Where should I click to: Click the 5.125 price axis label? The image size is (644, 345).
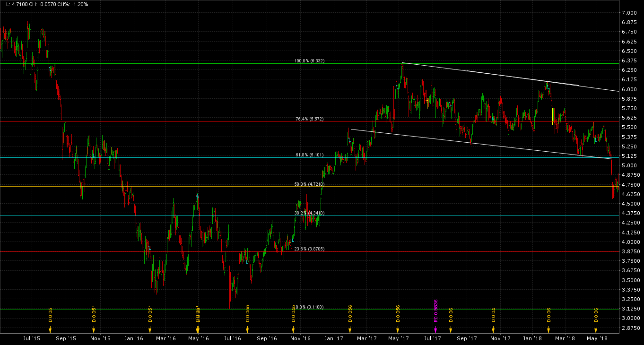click(x=629, y=156)
